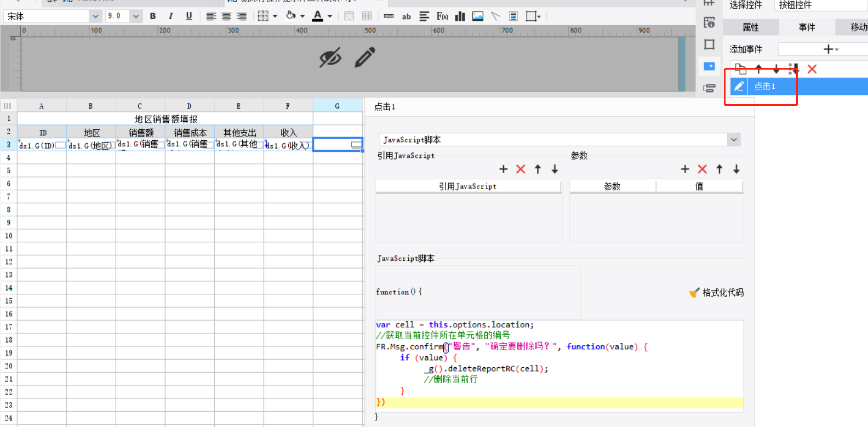Delete the selected event with the red X
The height and width of the screenshot is (427, 868).
812,69
